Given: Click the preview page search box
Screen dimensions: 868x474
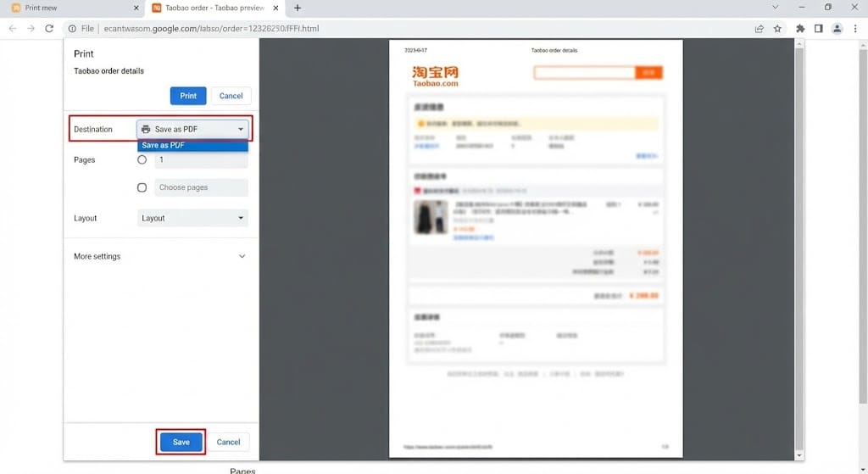Looking at the screenshot, I should point(585,73).
